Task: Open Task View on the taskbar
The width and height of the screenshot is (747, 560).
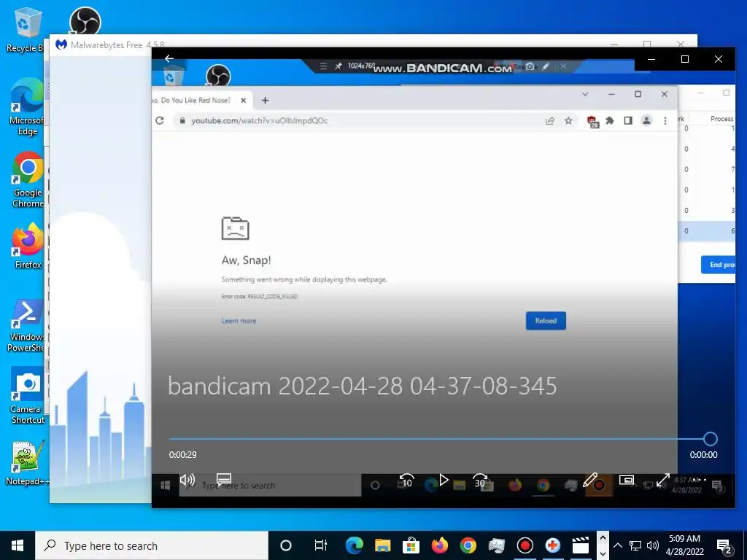Action: (x=321, y=545)
